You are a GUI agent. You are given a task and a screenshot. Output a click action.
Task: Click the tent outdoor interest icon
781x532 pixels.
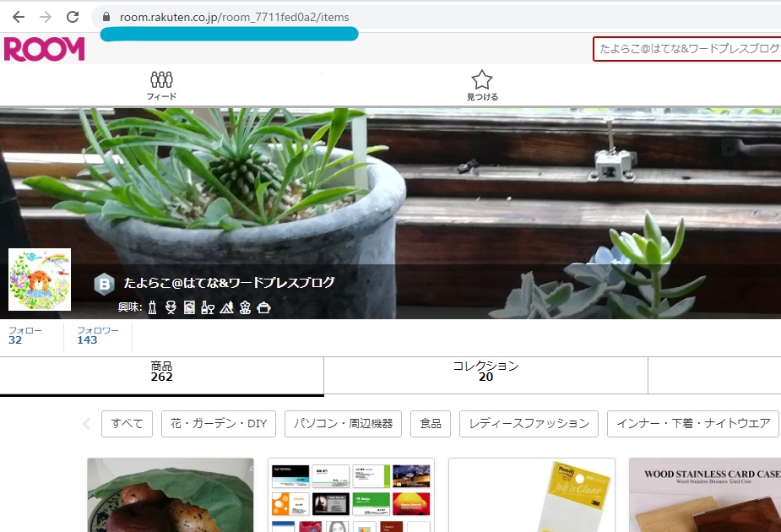226,307
